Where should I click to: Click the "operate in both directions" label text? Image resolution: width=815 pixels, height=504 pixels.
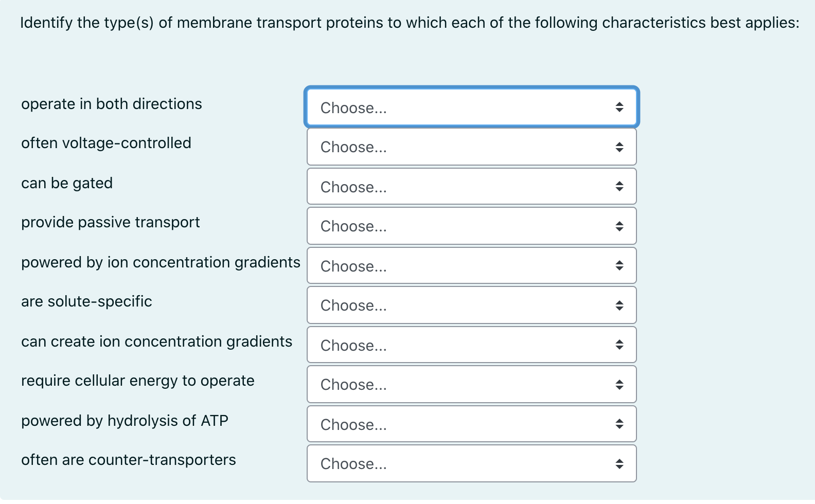coord(111,104)
